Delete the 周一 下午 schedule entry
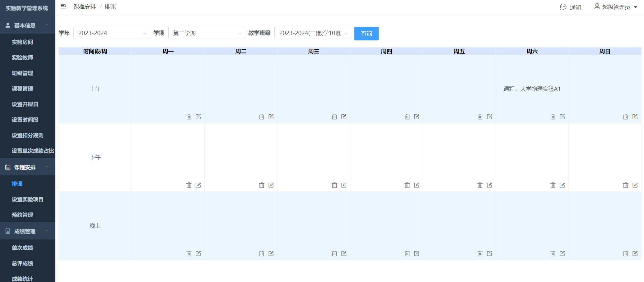The height and width of the screenshot is (282, 644). pyautogui.click(x=189, y=185)
